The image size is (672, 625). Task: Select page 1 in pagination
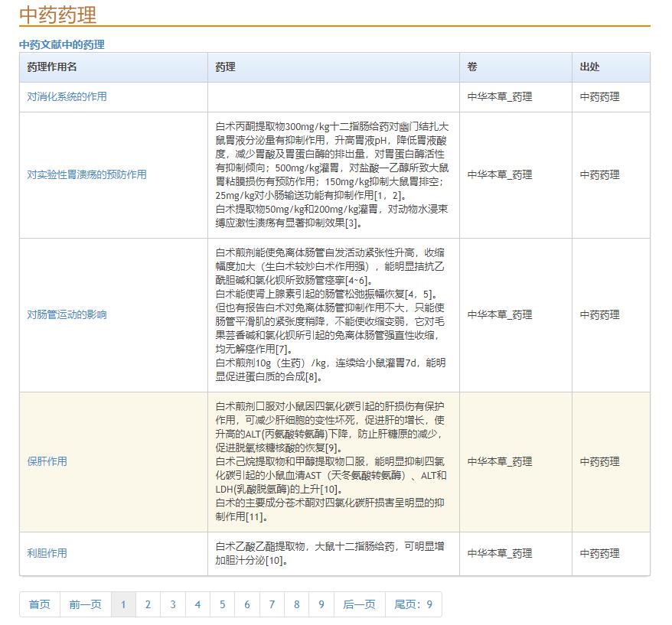pos(123,604)
